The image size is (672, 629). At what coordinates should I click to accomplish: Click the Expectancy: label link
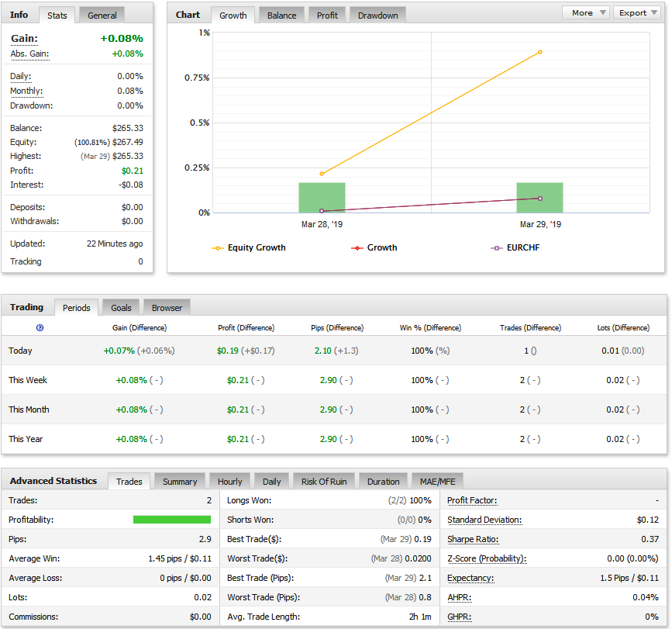(x=470, y=578)
